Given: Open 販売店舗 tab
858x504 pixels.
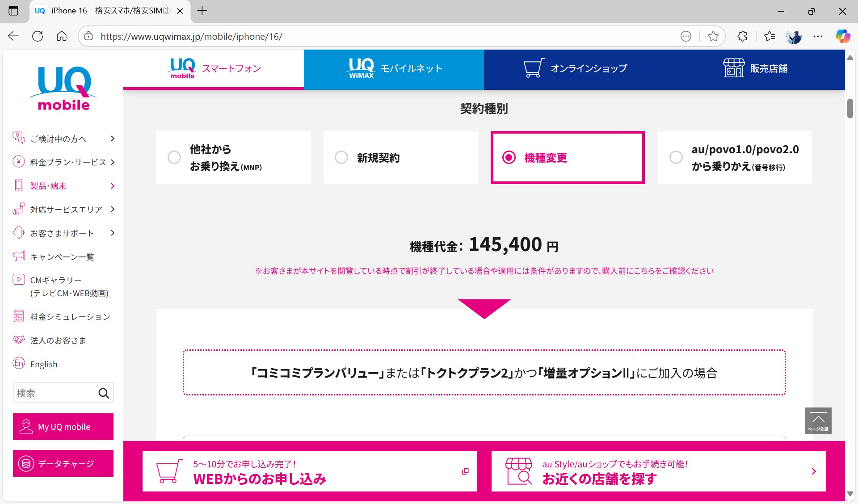Looking at the screenshot, I should (755, 69).
